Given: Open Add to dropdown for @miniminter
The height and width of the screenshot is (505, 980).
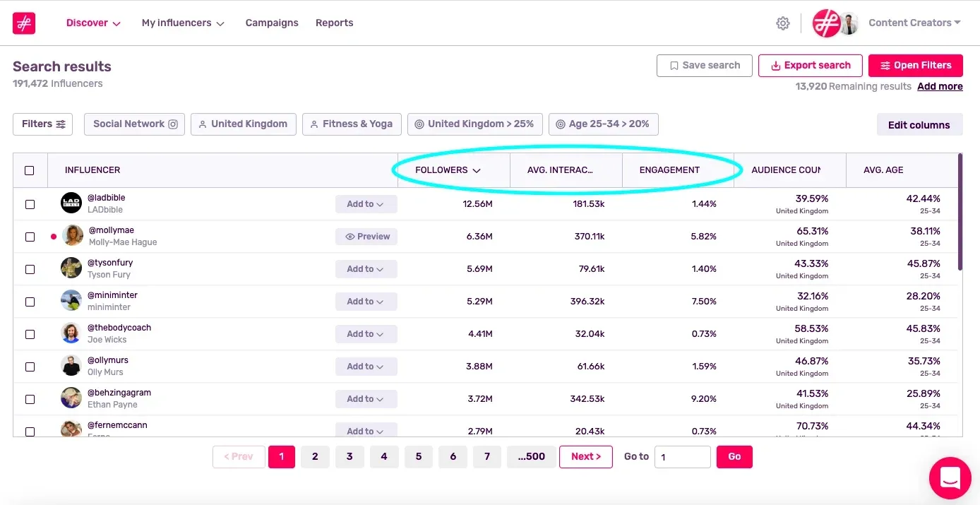Looking at the screenshot, I should (366, 302).
